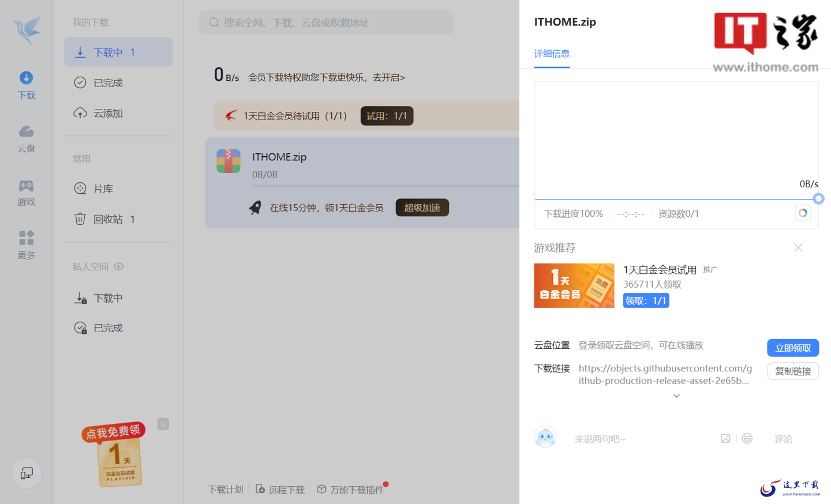Select 下载中 1 under 我的下载
This screenshot has height=504, width=831.
tap(118, 52)
